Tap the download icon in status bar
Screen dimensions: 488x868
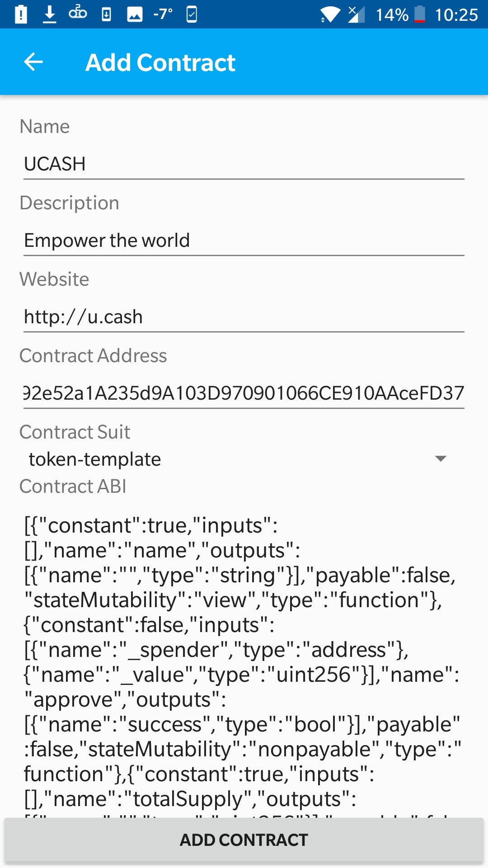50,14
